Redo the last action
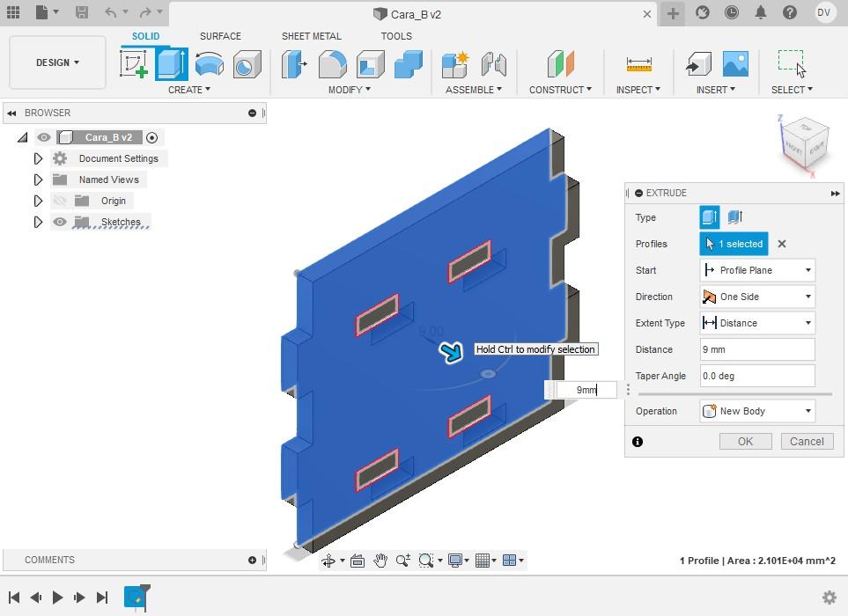The height and width of the screenshot is (616, 848). tap(145, 12)
